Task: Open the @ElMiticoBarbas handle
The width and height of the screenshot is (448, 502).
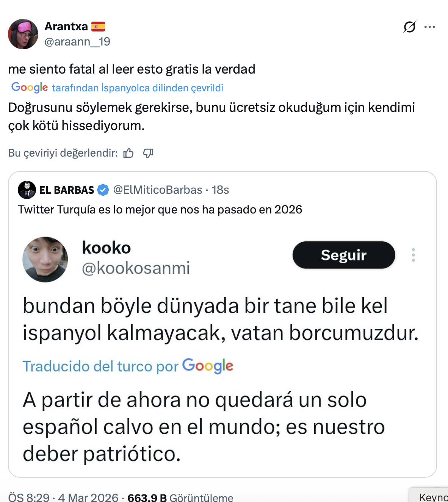Action: coord(158,190)
